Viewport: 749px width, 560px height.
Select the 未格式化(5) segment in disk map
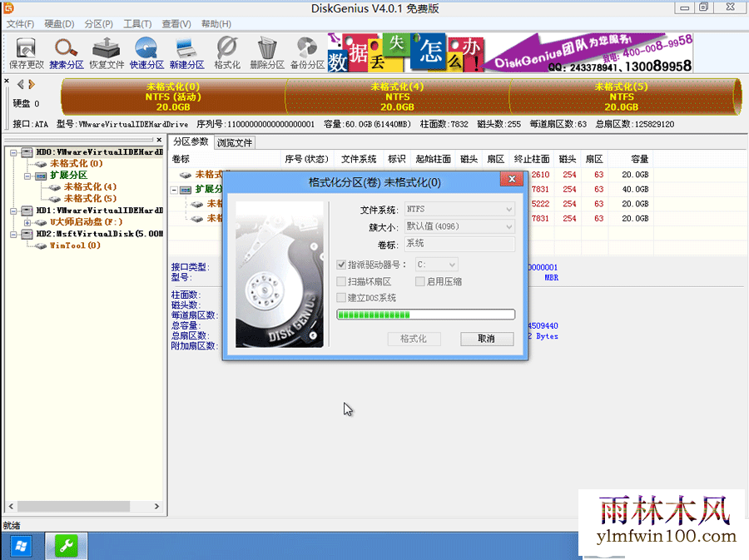coord(622,97)
